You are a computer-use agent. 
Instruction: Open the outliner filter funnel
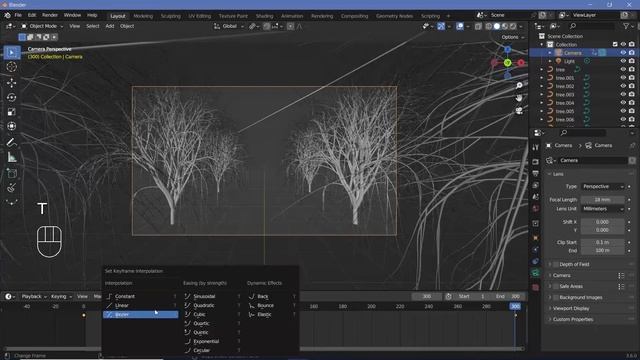pyautogui.click(x=626, y=26)
